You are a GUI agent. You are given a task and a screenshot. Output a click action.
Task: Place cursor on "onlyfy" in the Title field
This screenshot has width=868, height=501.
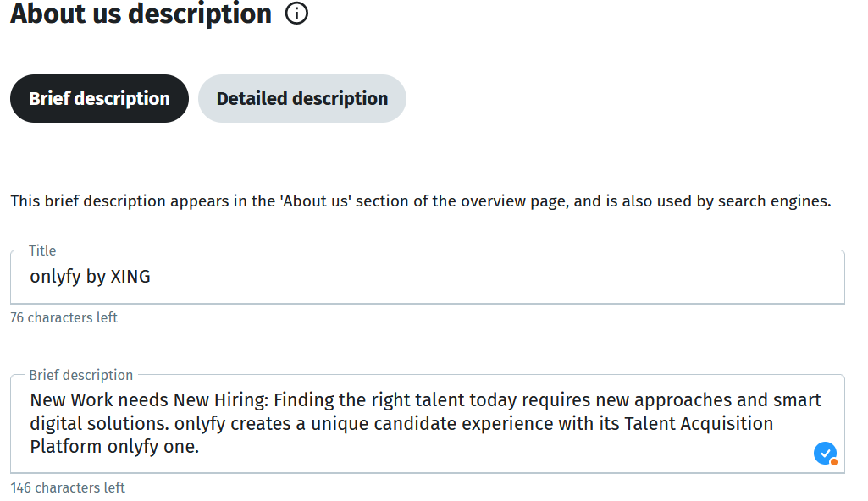coord(55,277)
